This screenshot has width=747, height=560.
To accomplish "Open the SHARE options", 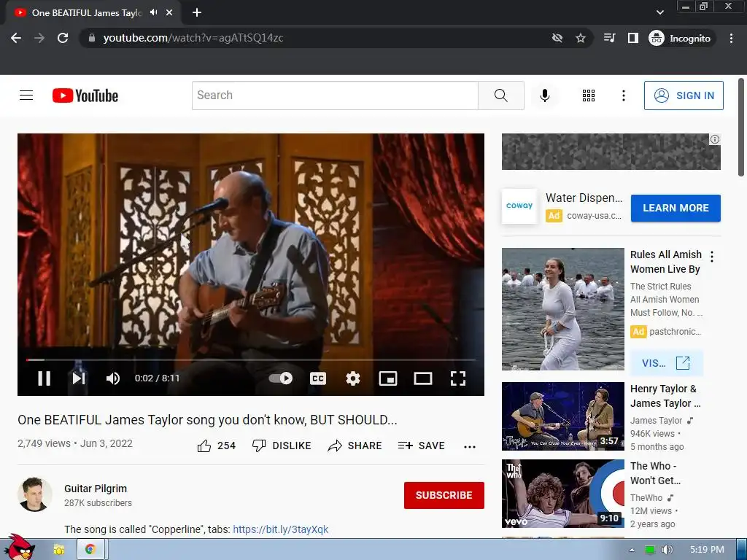I will tap(355, 446).
